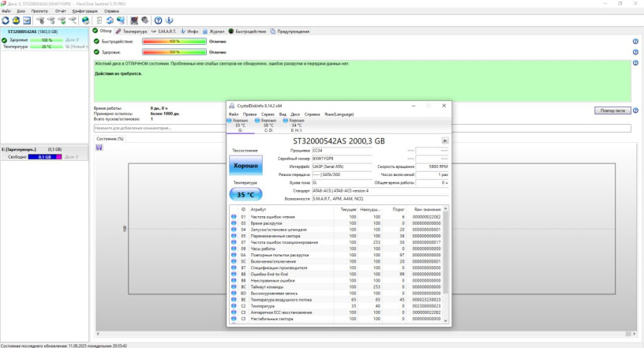This screenshot has width=644, height=348.
Task: Click the Здоровье 100 % gradient progress bar
Action: pos(174,52)
